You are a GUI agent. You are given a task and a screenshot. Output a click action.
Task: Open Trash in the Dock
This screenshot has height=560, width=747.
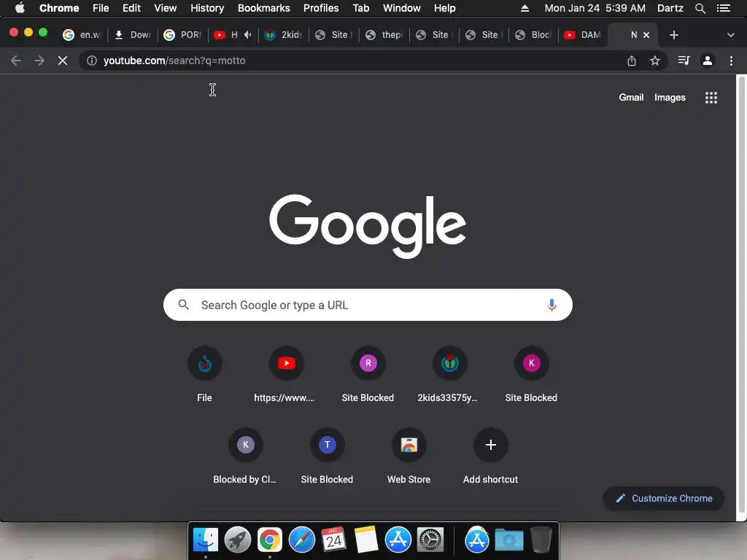541,540
